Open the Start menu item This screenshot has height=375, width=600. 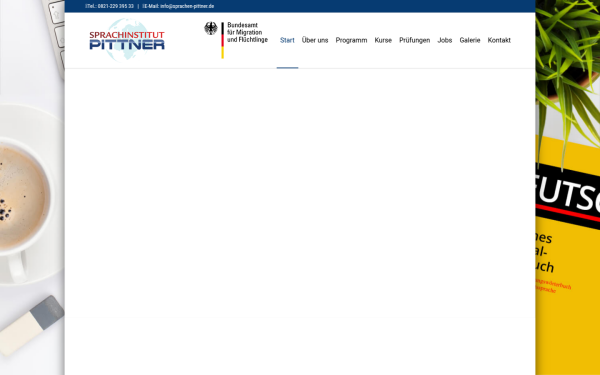click(287, 40)
